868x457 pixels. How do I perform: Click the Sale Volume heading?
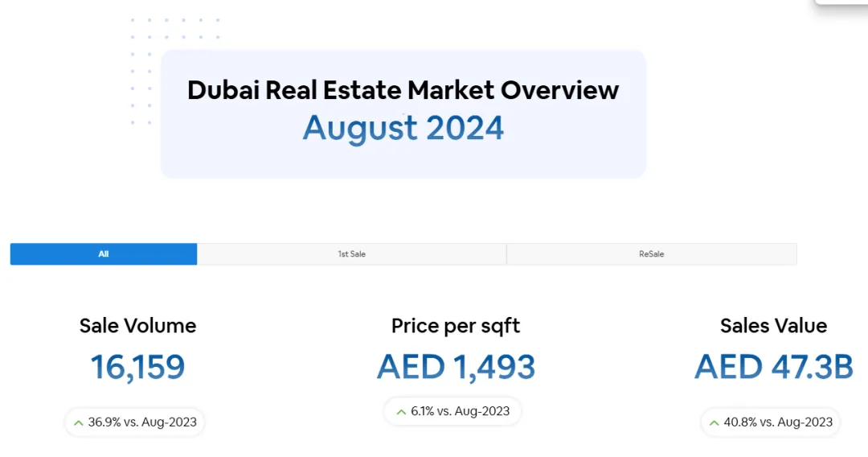[138, 326]
